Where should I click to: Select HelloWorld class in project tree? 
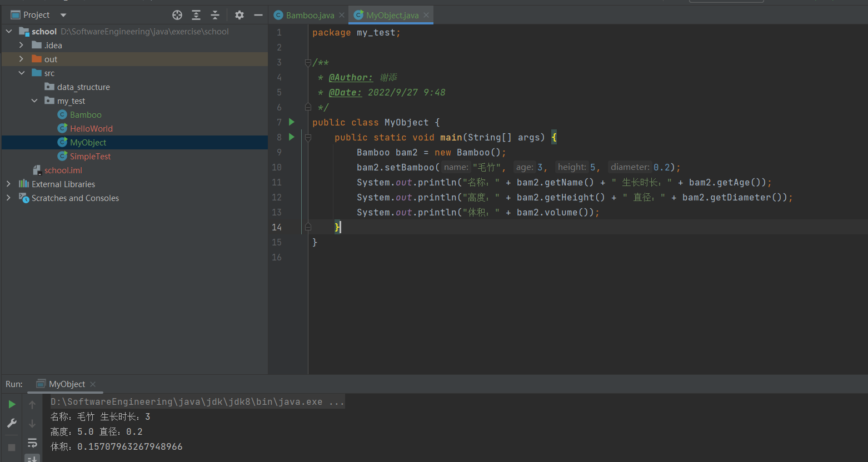91,128
